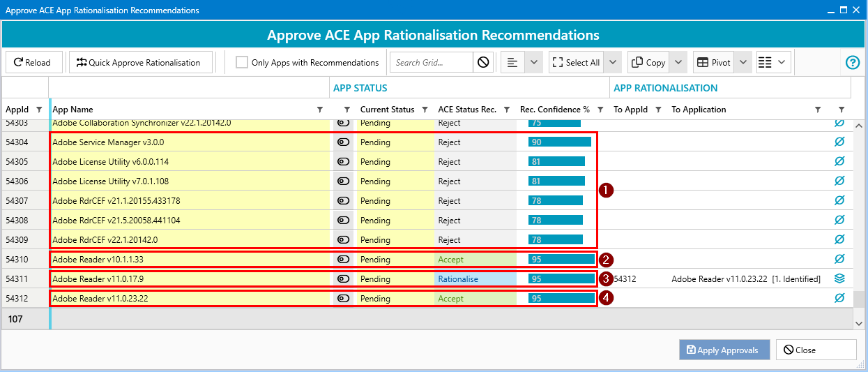
Task: Toggle switch for Adobe Reader v11.0.17.9
Action: 343,278
